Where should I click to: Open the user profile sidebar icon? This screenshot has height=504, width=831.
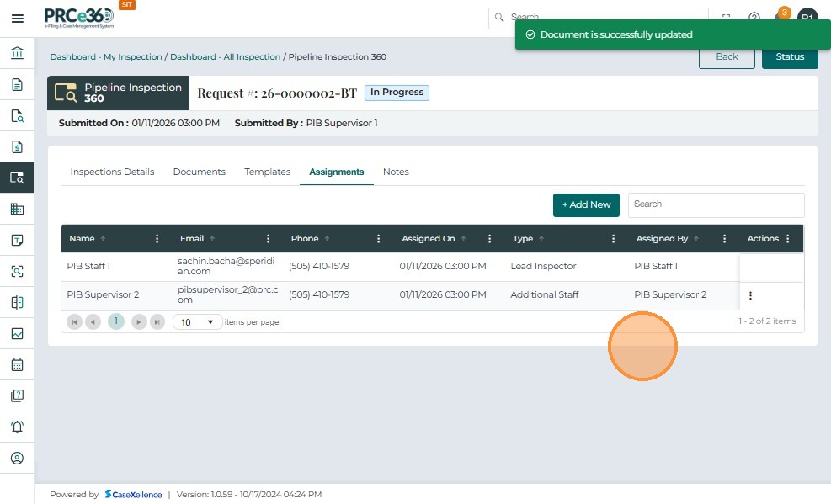pyautogui.click(x=17, y=458)
